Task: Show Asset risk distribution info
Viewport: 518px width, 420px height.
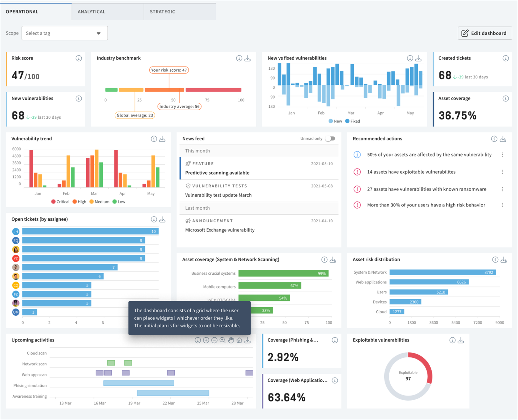Action: pyautogui.click(x=496, y=260)
